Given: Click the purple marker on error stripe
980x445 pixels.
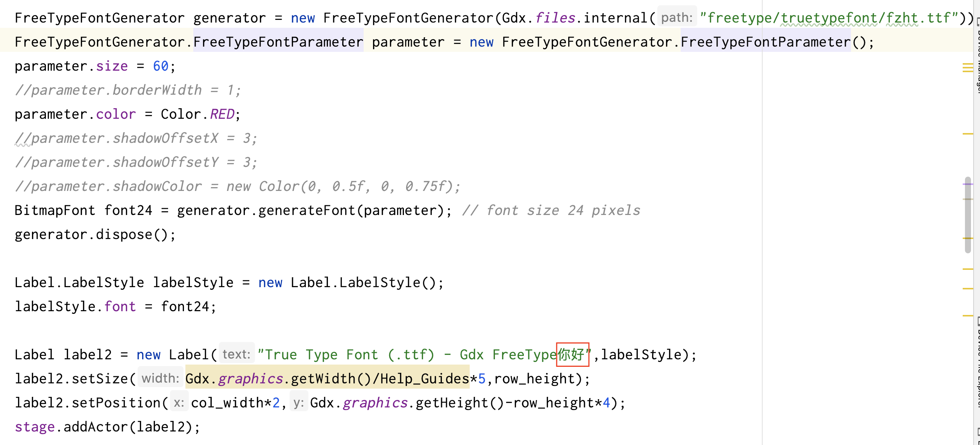Looking at the screenshot, I should tap(968, 184).
